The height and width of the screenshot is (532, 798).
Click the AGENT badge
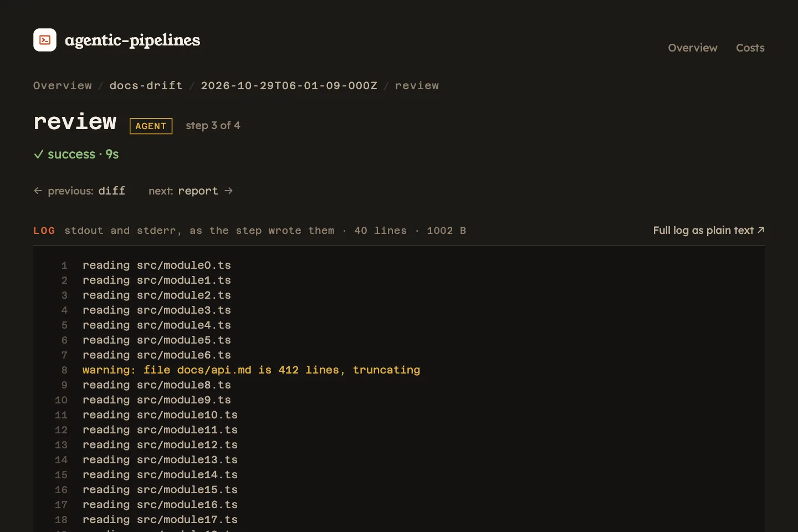(x=151, y=126)
